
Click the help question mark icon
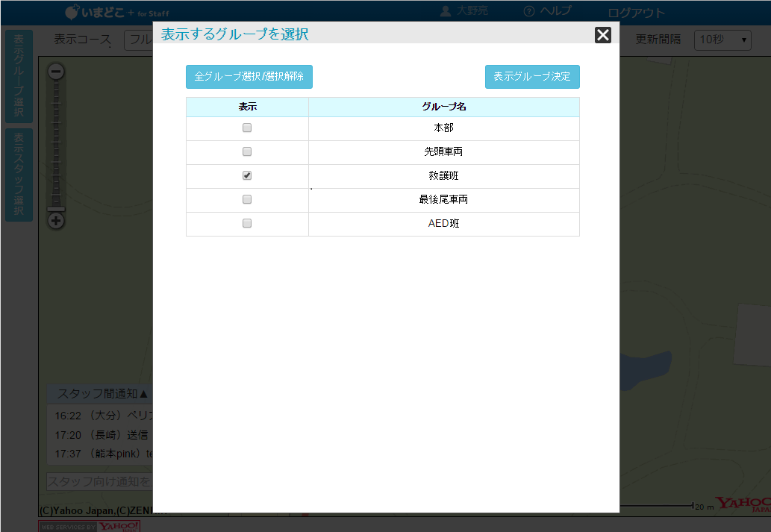tap(529, 11)
